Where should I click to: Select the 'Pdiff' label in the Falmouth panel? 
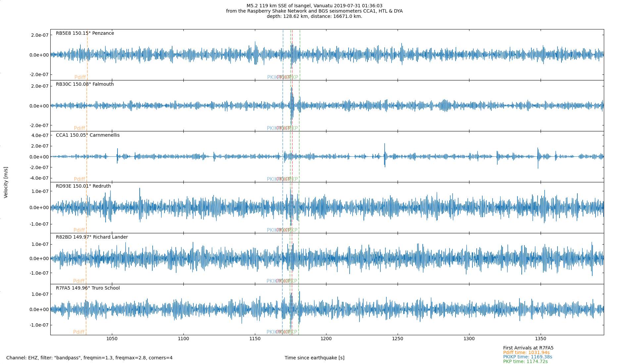[x=79, y=128]
